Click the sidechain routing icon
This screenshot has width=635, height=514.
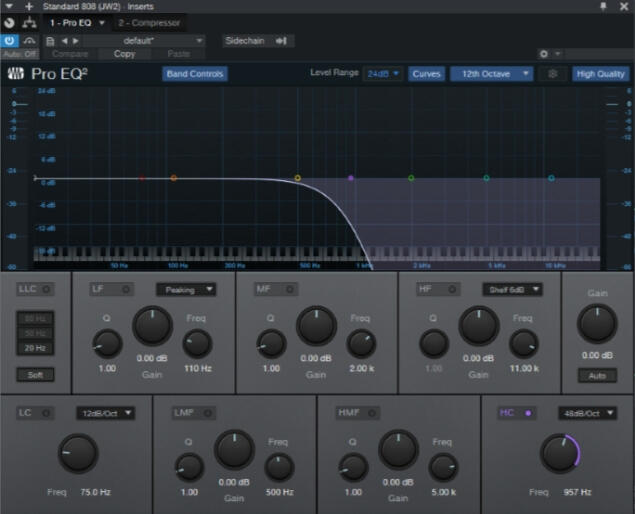click(x=281, y=41)
